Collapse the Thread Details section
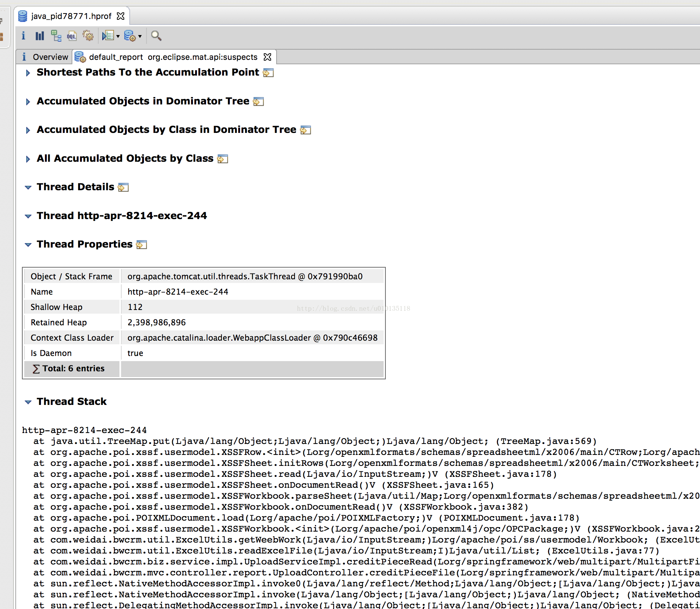Viewport: 700px width, 609px height. 28,188
